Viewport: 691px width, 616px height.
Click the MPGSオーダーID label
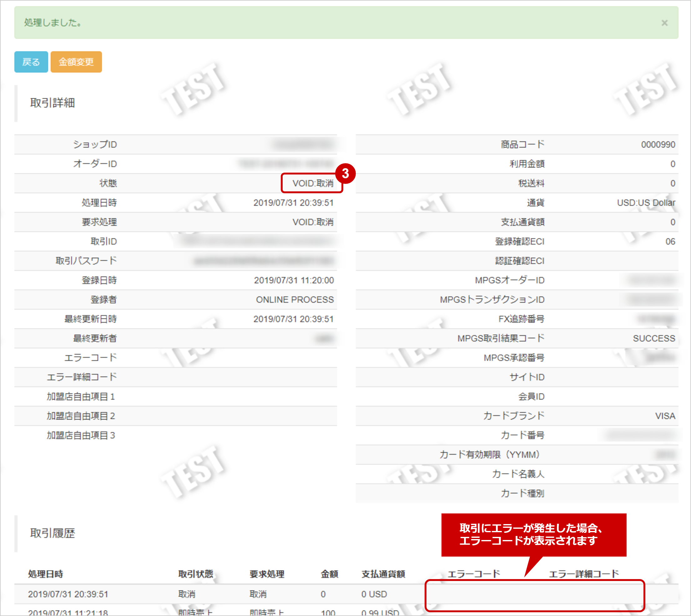[510, 280]
